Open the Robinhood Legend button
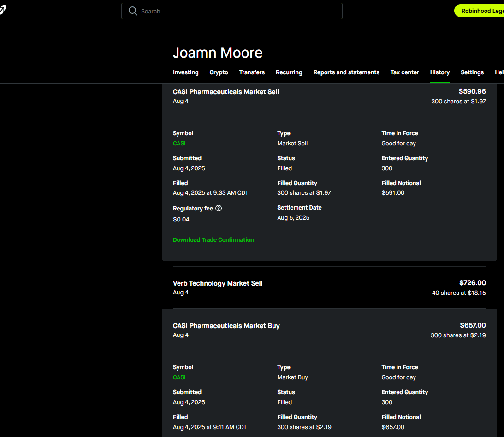504x437 pixels. click(480, 11)
